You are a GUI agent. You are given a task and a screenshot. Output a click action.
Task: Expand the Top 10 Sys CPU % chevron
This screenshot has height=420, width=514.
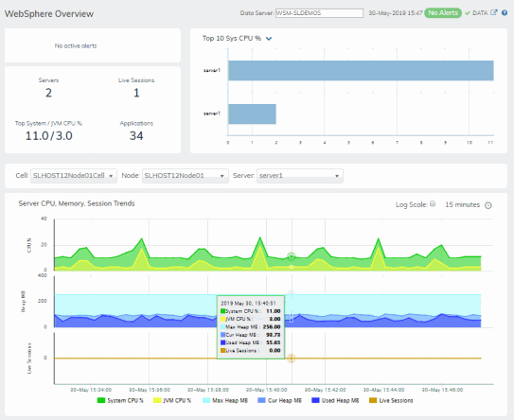tap(269, 39)
